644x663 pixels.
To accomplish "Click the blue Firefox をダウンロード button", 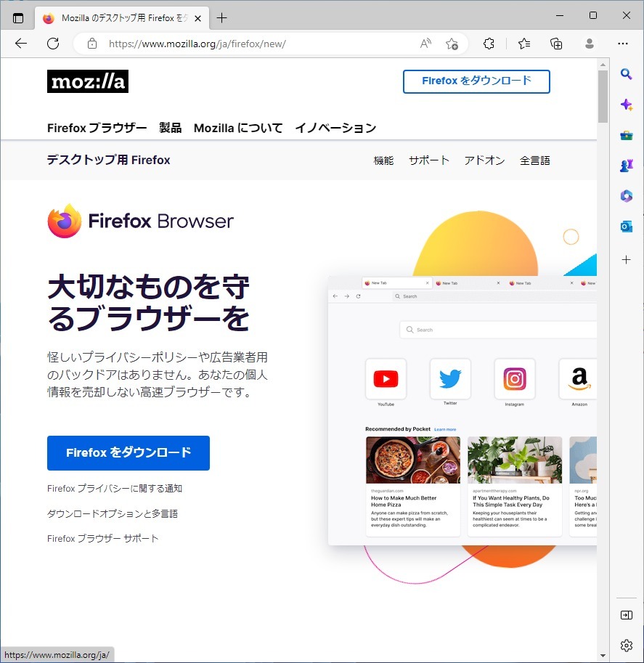I will point(129,453).
